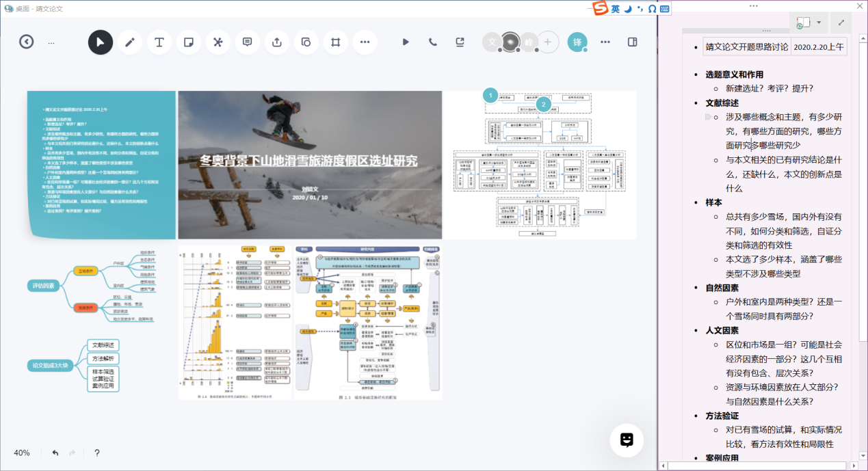The height and width of the screenshot is (471, 868).
Task: Open board options menu beside back arrow
Action: coord(51,42)
